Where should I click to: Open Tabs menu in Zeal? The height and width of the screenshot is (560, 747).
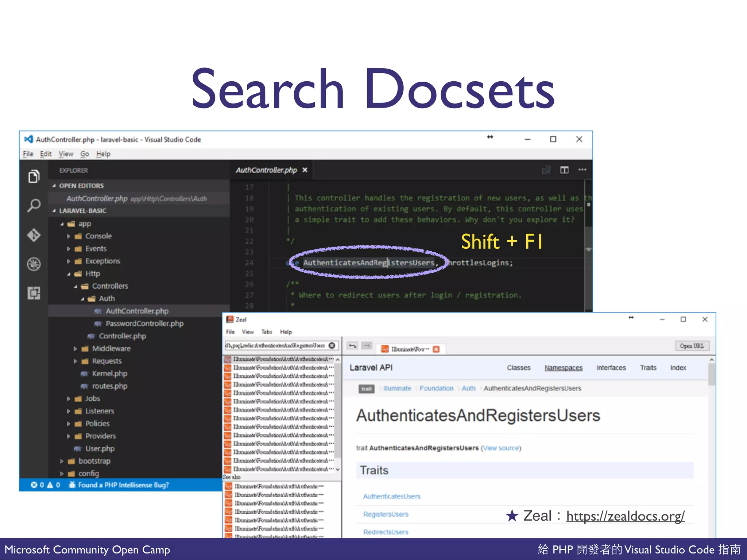267,332
